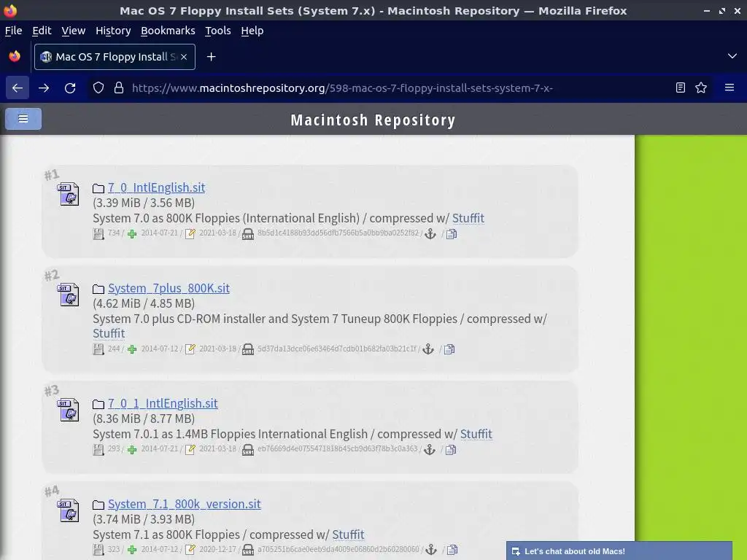747x560 pixels.
Task: Click green plus icon in System_7plus_800K.sit row
Action: 132,349
